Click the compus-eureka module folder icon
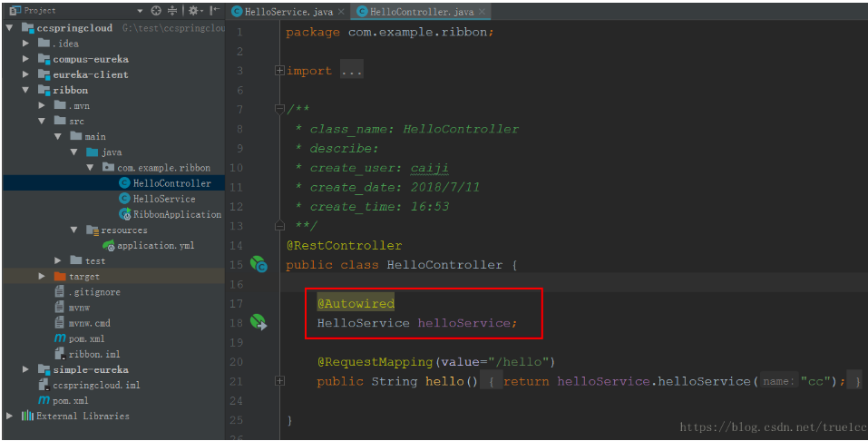The image size is (868, 441). 44,59
